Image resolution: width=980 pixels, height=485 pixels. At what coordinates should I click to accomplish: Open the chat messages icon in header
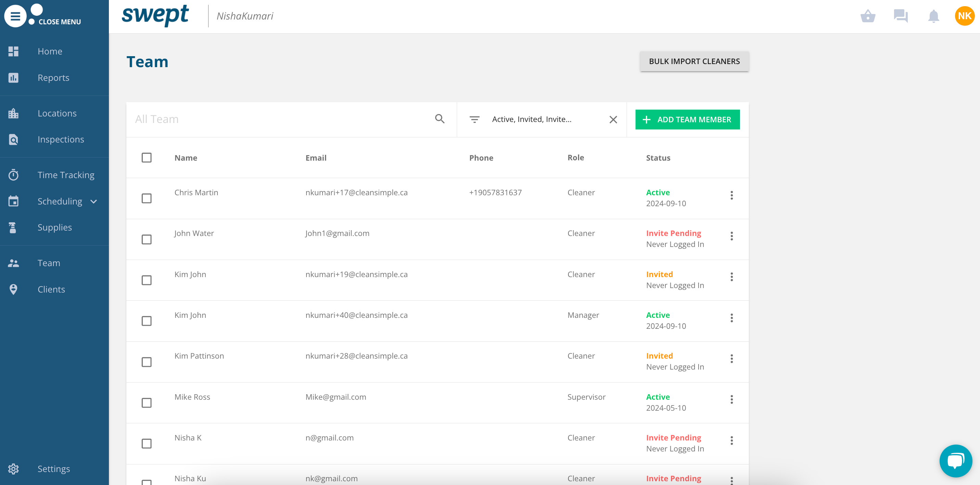(x=901, y=16)
